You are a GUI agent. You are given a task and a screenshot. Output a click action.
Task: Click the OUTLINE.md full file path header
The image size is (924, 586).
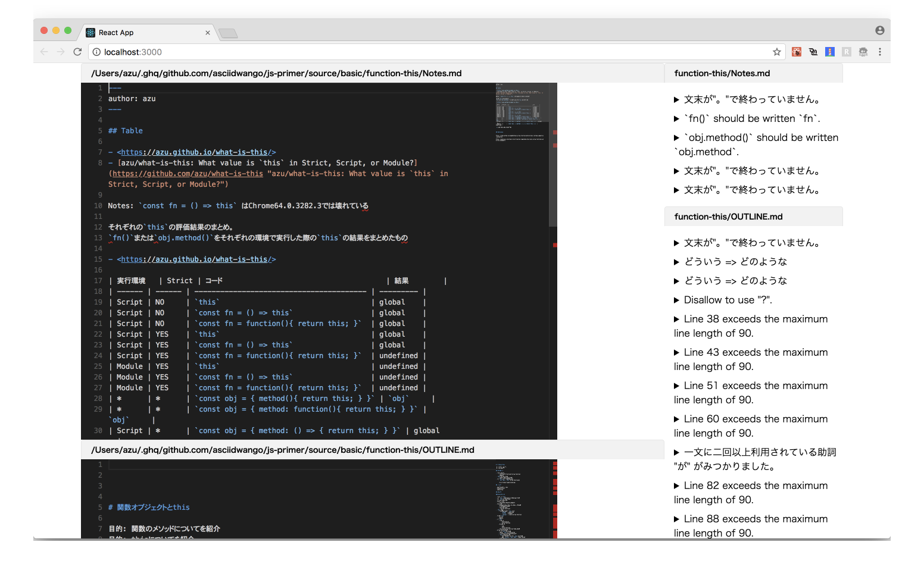372,450
